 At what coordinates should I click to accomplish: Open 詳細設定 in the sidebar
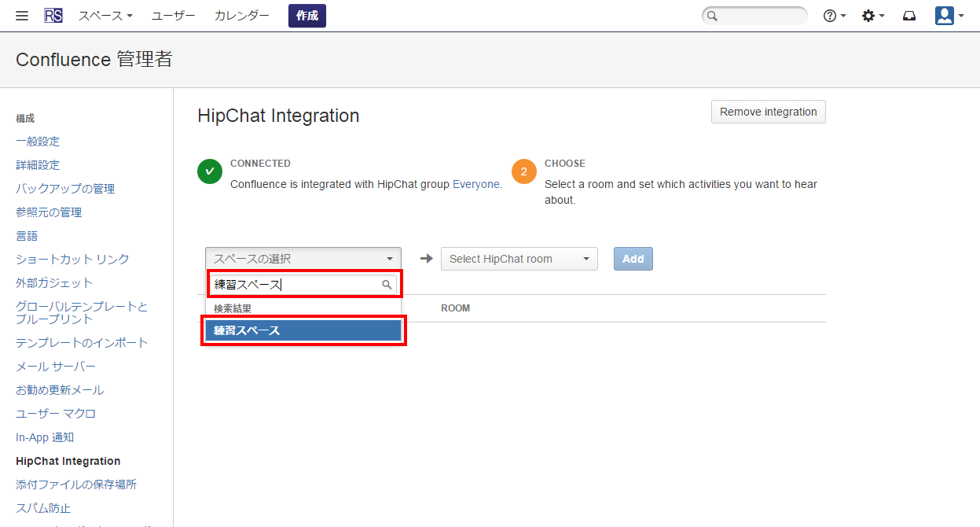click(38, 165)
